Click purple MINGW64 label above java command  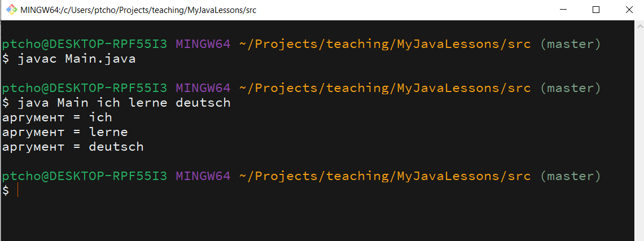[x=203, y=88]
